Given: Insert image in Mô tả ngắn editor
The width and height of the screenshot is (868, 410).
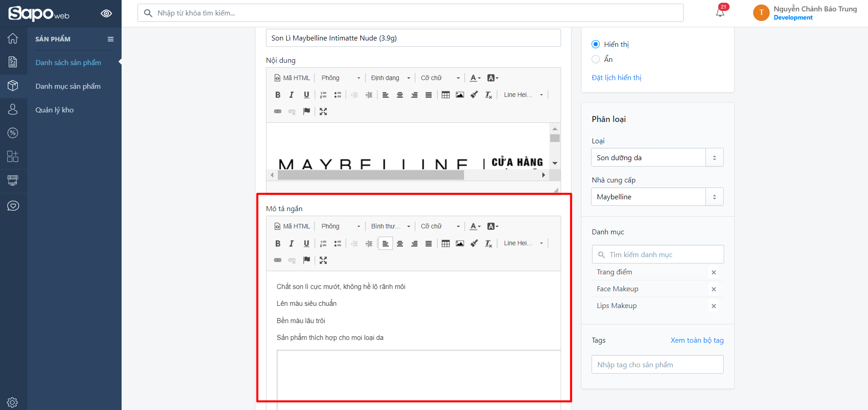Looking at the screenshot, I should pyautogui.click(x=460, y=243).
